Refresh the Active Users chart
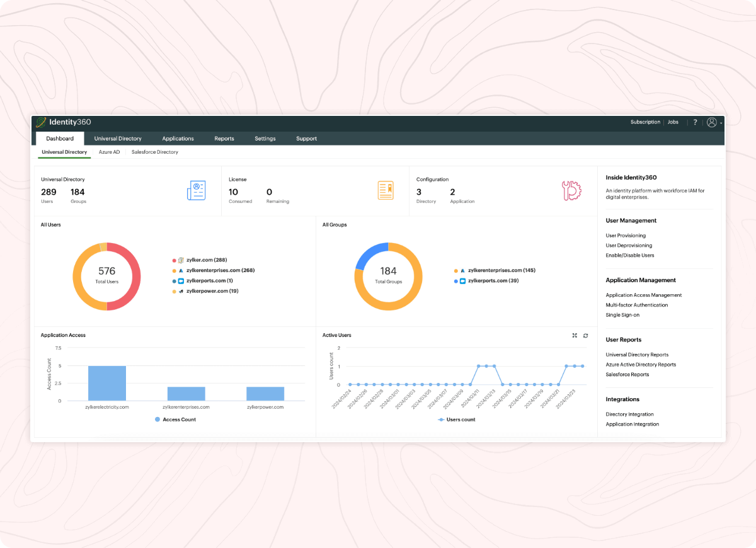The image size is (756, 548). (x=586, y=335)
